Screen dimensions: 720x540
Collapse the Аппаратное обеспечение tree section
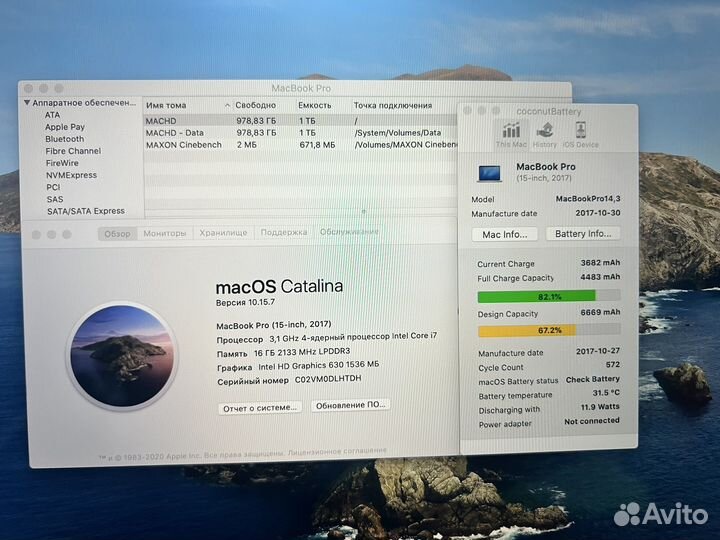pos(27,102)
